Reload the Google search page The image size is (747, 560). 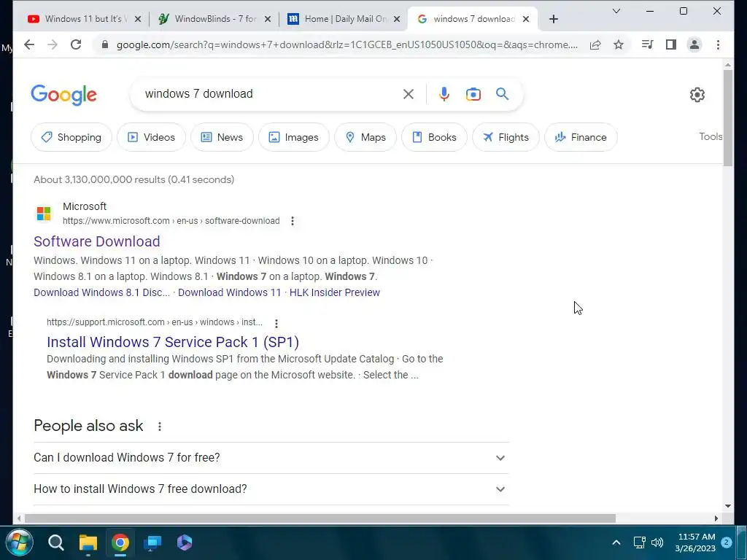point(76,44)
